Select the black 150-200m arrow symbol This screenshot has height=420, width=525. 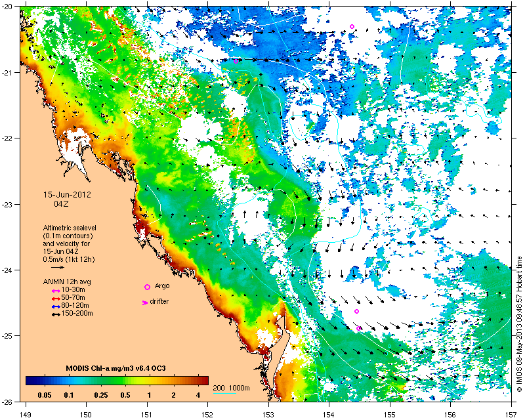pyautogui.click(x=56, y=314)
